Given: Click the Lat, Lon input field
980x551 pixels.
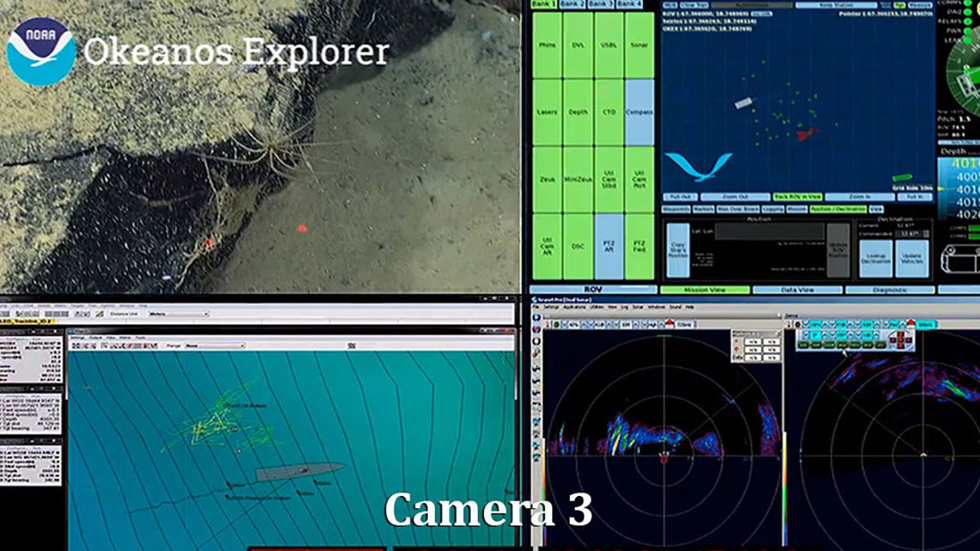Looking at the screenshot, I should point(770,232).
